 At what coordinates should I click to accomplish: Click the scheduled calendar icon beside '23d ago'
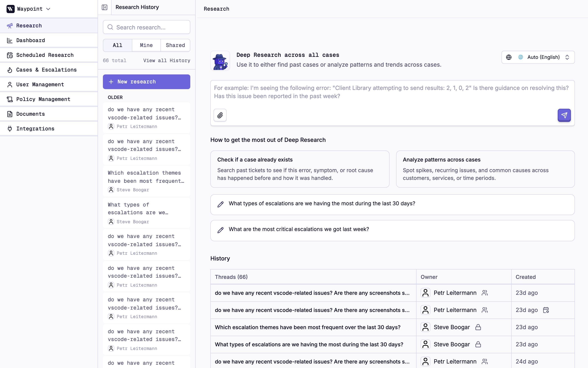click(x=546, y=310)
